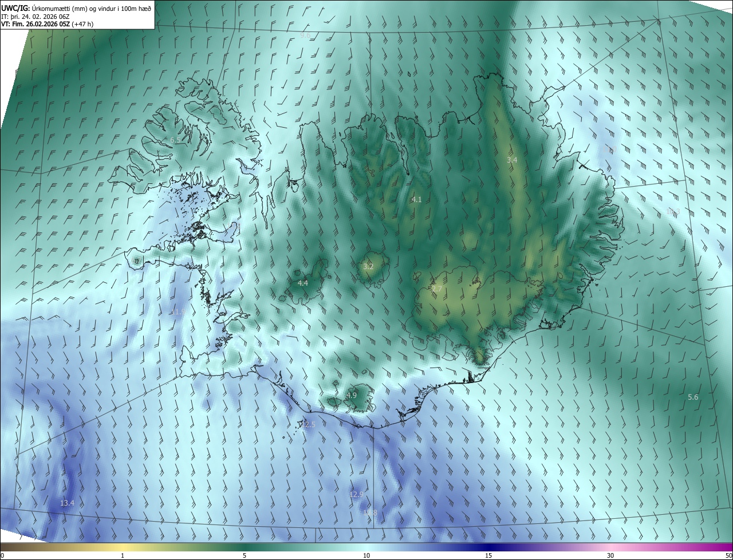This screenshot has height=560, width=733.
Task: Click the title 'UWC/IG: Úrkomumætti (mm) og vindur í 100m hæð'
Action: click(77, 7)
